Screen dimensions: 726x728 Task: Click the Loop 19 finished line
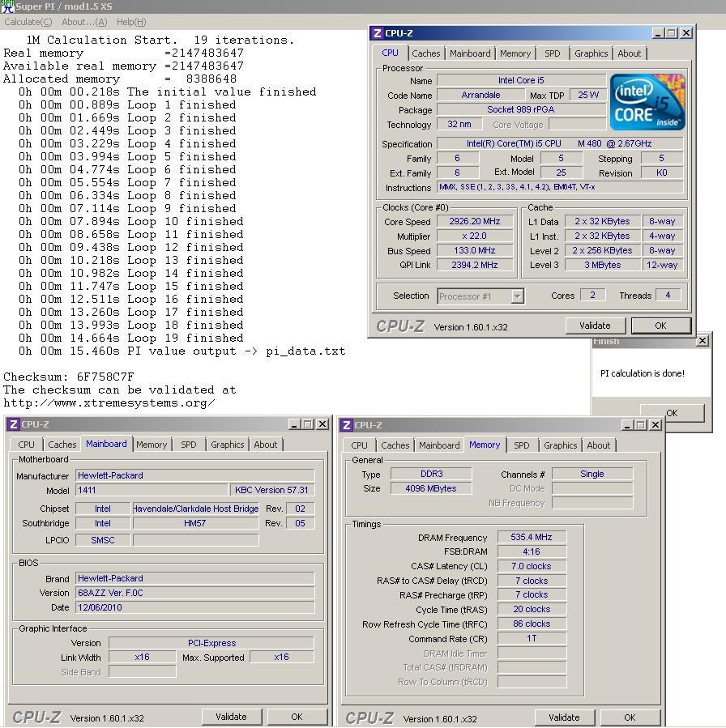point(131,338)
